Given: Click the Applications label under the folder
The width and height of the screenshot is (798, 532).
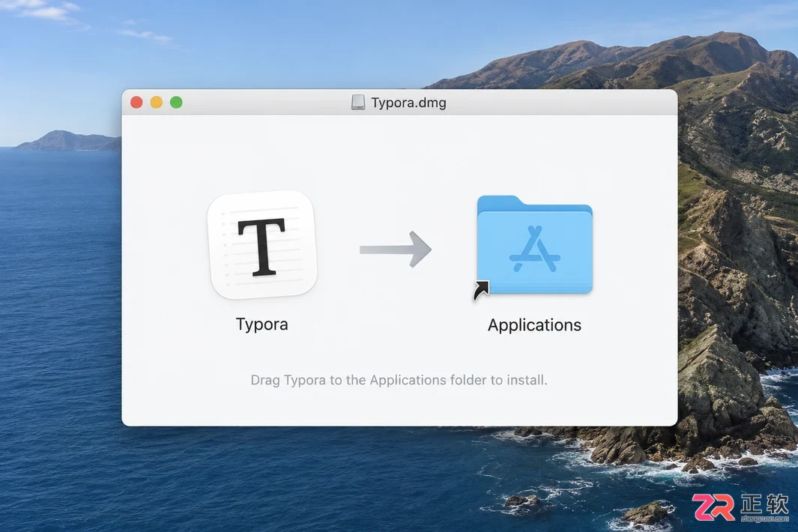Looking at the screenshot, I should click(x=534, y=324).
